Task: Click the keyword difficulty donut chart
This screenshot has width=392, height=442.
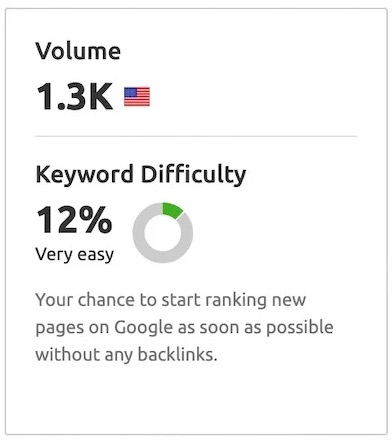Action: 163,232
